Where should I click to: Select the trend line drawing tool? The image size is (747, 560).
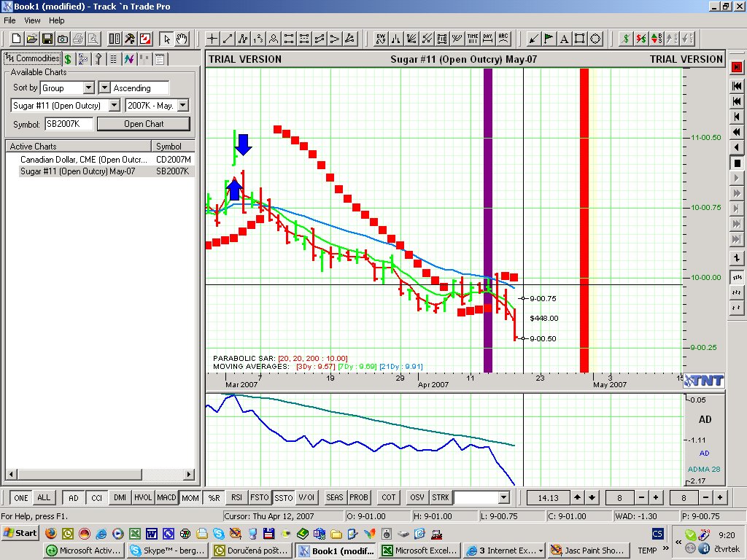228,39
